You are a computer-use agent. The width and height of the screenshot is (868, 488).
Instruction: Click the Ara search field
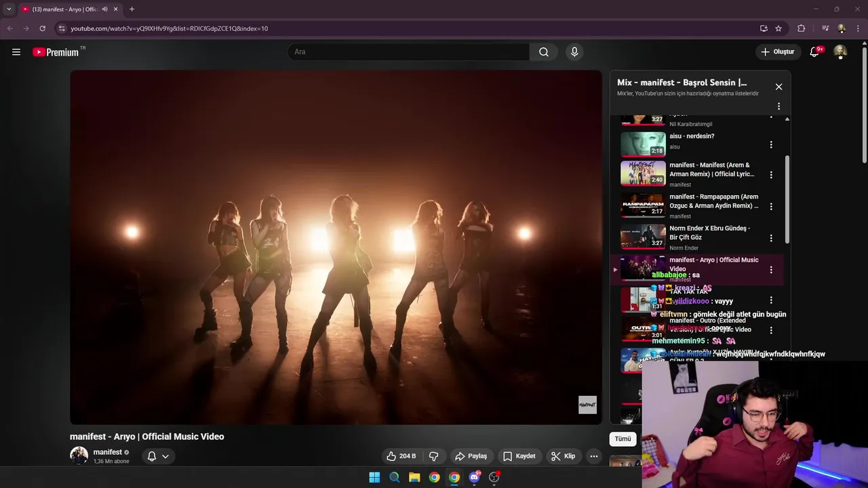pyautogui.click(x=409, y=52)
